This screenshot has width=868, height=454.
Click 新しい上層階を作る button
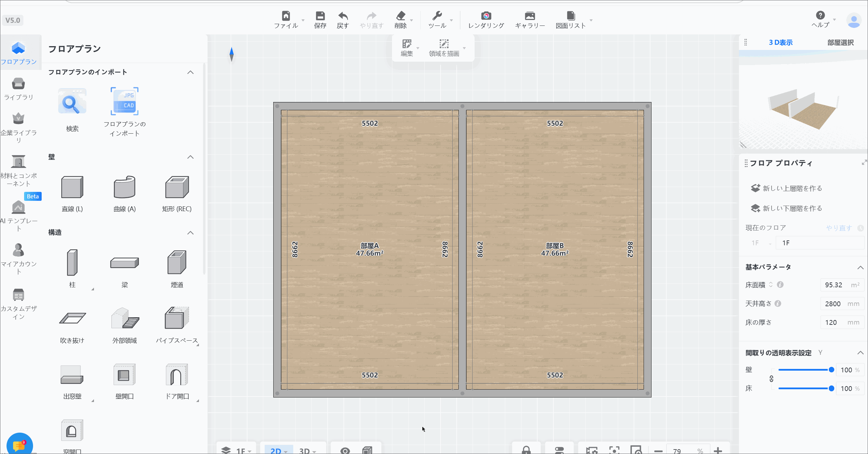[x=787, y=188]
